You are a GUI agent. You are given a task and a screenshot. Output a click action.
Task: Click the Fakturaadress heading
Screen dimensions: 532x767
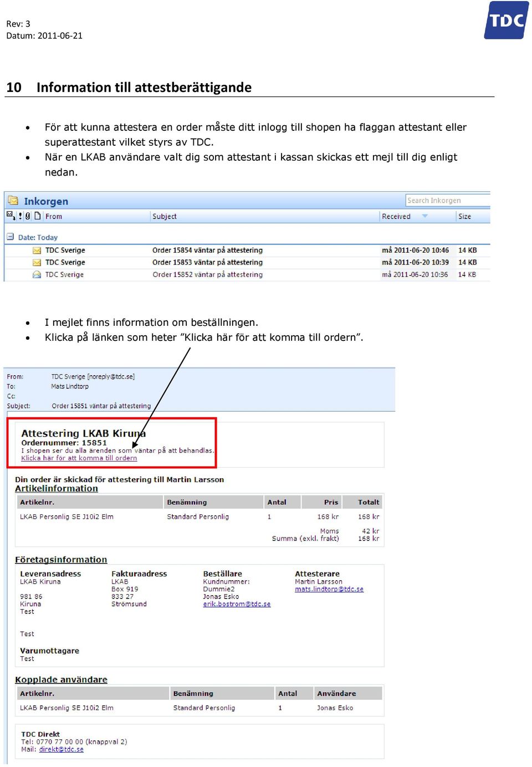[x=139, y=574]
